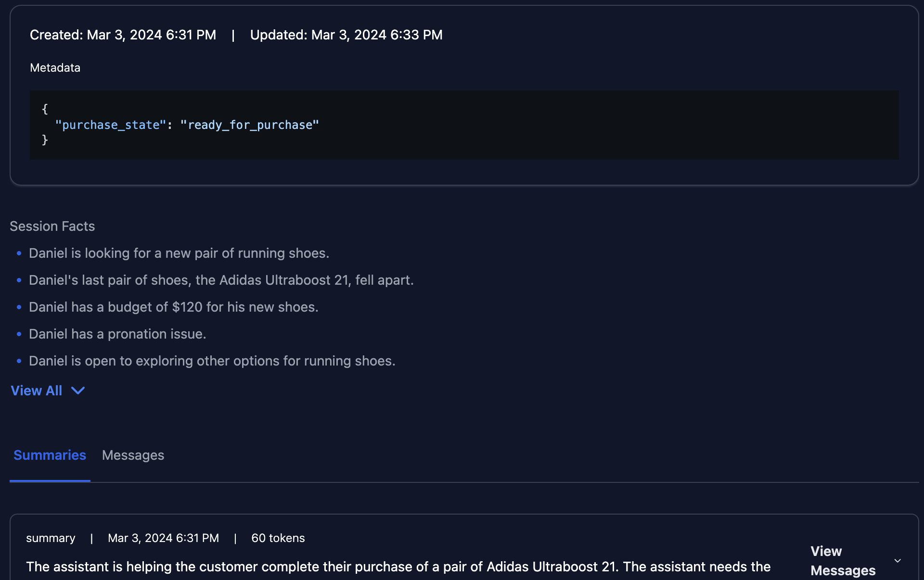
Task: Click the Session Facts heading
Action: (x=52, y=226)
